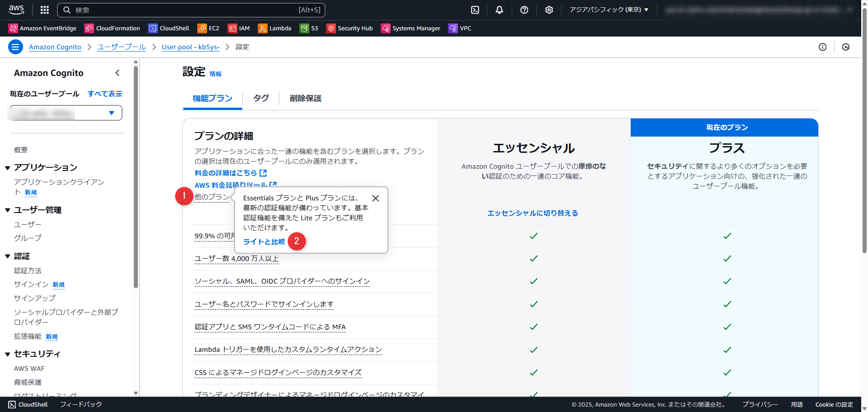Open ソーシャルプロバイダーと外部プロバイダー
The width and height of the screenshot is (868, 412).
[x=66, y=317]
